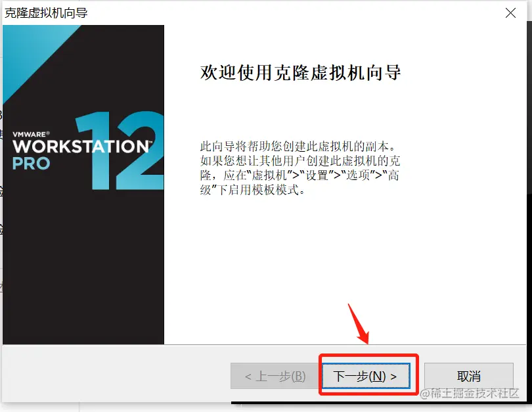
Task: Click the paragraph beginning 此向导将帮助您
Action: click(300, 168)
